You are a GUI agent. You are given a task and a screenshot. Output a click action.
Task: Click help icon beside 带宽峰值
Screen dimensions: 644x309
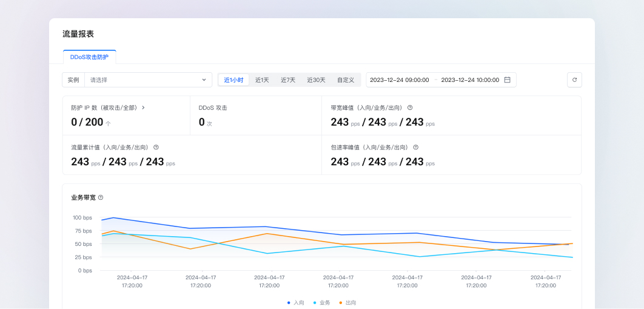coord(410,107)
